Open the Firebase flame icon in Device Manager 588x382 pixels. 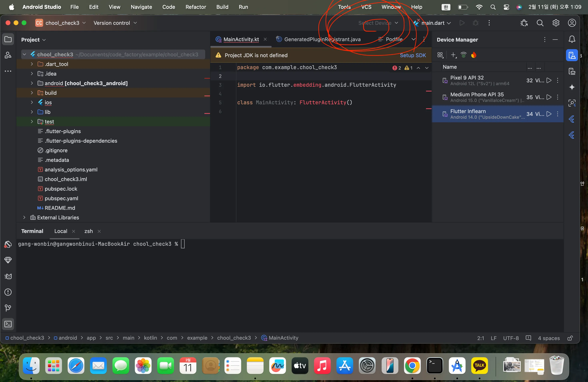(474, 55)
